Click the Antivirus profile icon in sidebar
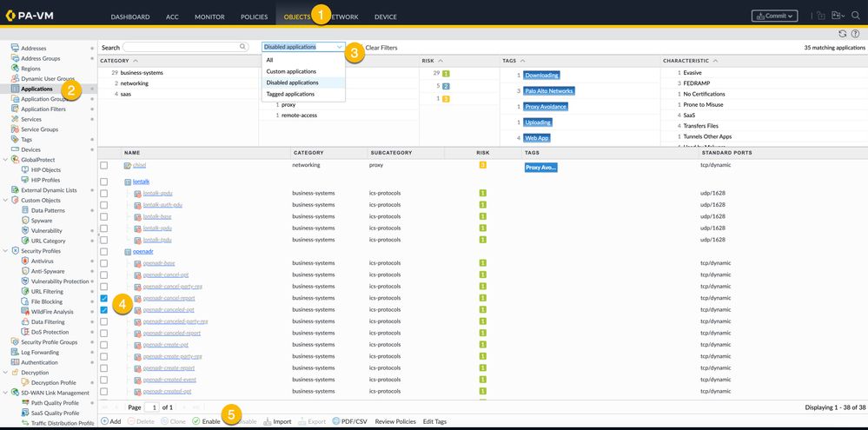The height and width of the screenshot is (430, 868). tap(25, 261)
